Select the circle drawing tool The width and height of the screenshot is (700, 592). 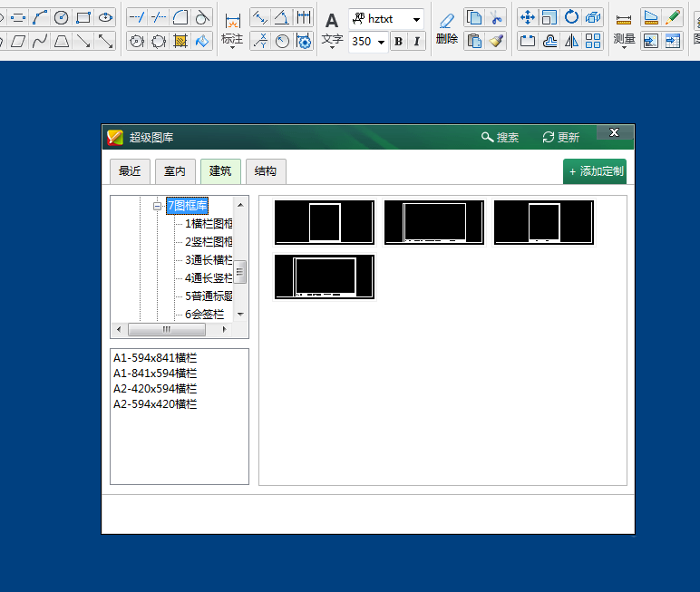(x=61, y=18)
